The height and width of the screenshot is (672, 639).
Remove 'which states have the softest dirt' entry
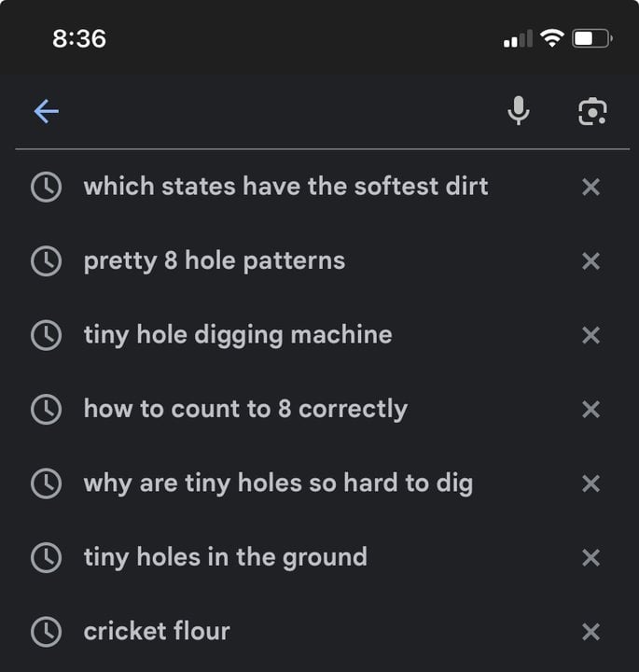click(x=590, y=187)
